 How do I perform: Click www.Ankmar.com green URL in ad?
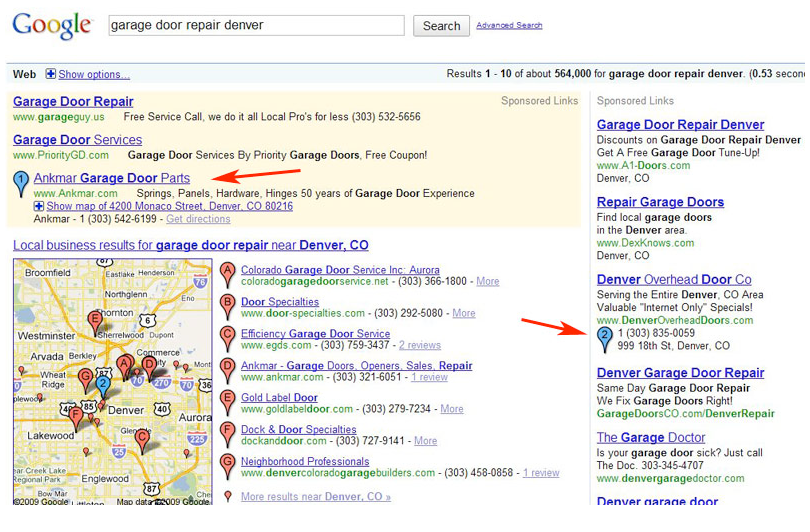tap(75, 194)
